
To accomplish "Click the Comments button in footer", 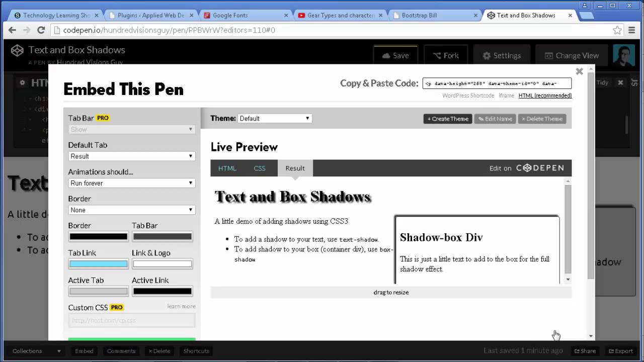I will pos(121,351).
